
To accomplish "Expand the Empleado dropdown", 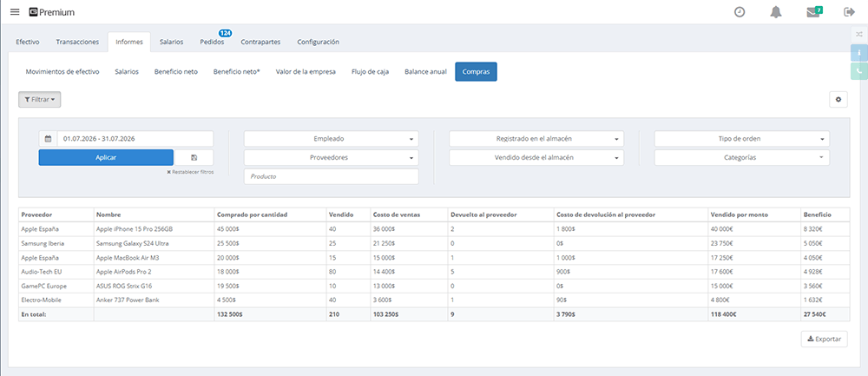I will coord(331,139).
